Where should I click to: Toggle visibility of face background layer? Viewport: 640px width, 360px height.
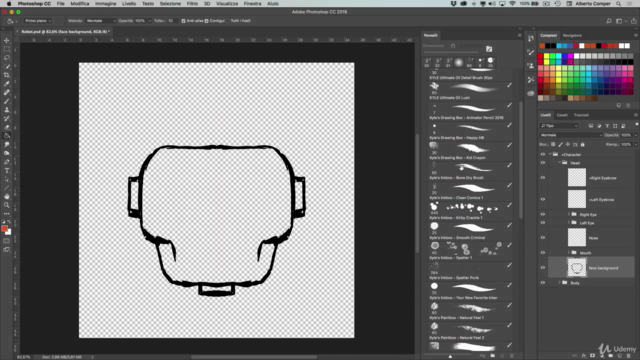(543, 268)
